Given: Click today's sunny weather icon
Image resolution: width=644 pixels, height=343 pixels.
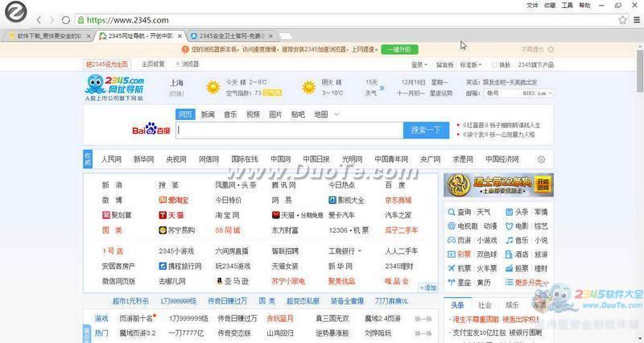Looking at the screenshot, I should coord(213,87).
